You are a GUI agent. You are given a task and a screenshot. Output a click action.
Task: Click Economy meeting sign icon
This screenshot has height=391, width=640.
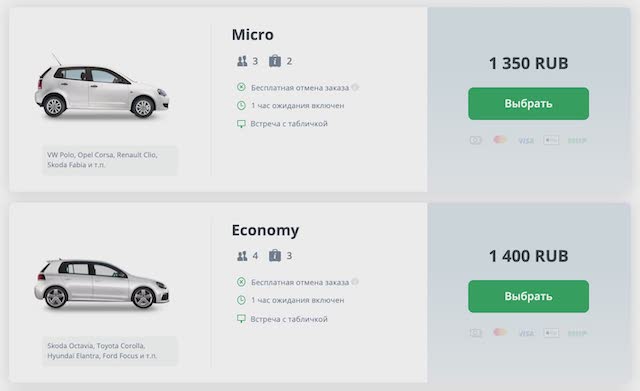(x=241, y=319)
